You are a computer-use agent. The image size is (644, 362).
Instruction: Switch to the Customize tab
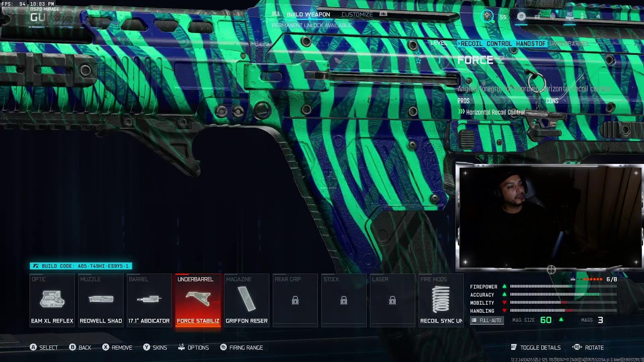[x=357, y=15]
